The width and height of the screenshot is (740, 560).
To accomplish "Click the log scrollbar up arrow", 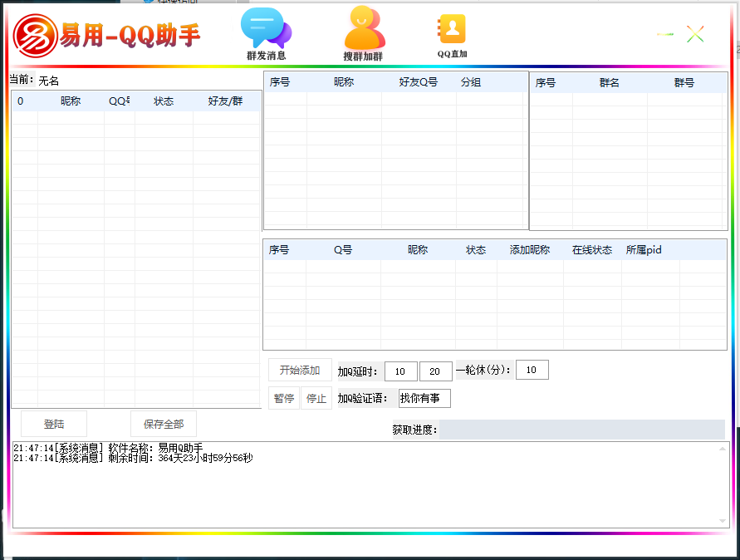I will 722,449.
